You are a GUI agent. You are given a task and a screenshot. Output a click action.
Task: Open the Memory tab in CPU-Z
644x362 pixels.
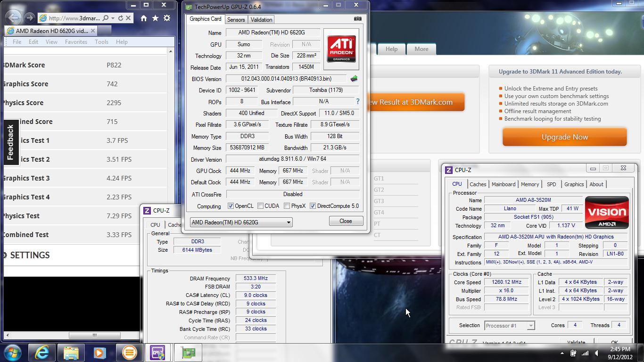point(529,184)
